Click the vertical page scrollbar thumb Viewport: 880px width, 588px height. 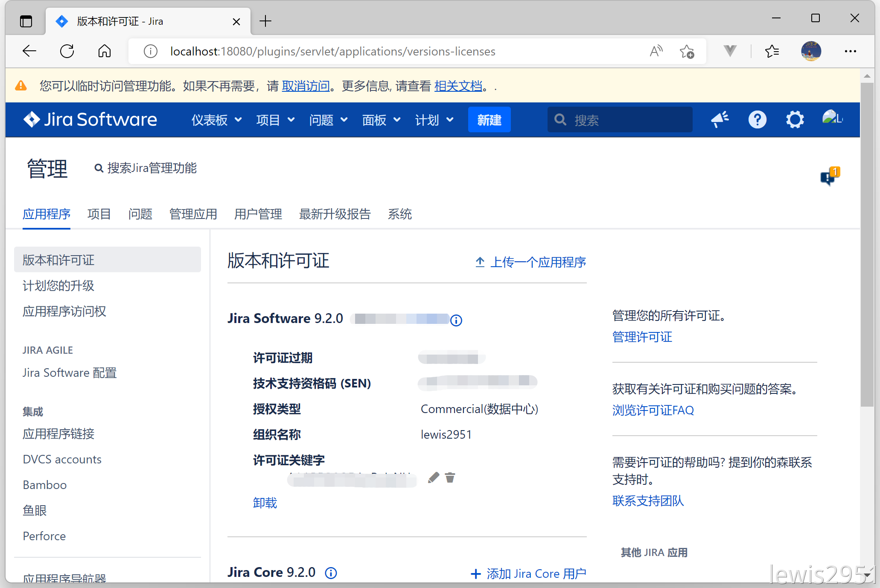[x=867, y=244]
